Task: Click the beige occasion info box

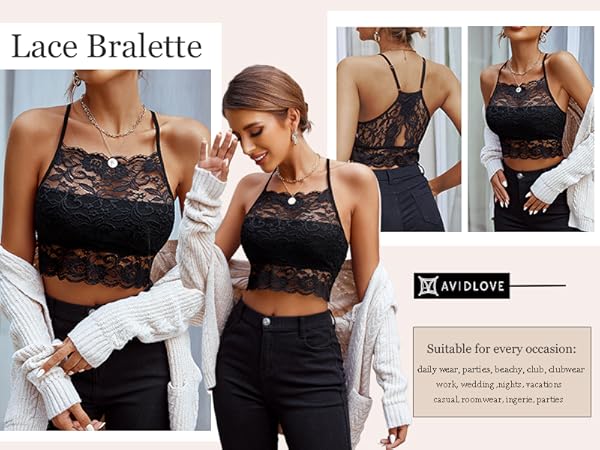Action: (502, 372)
